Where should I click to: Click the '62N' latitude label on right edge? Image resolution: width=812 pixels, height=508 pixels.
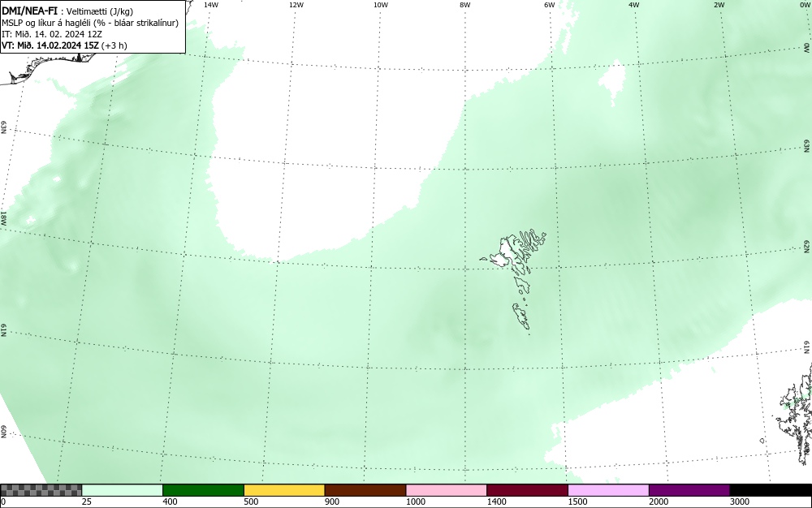pyautogui.click(x=807, y=247)
